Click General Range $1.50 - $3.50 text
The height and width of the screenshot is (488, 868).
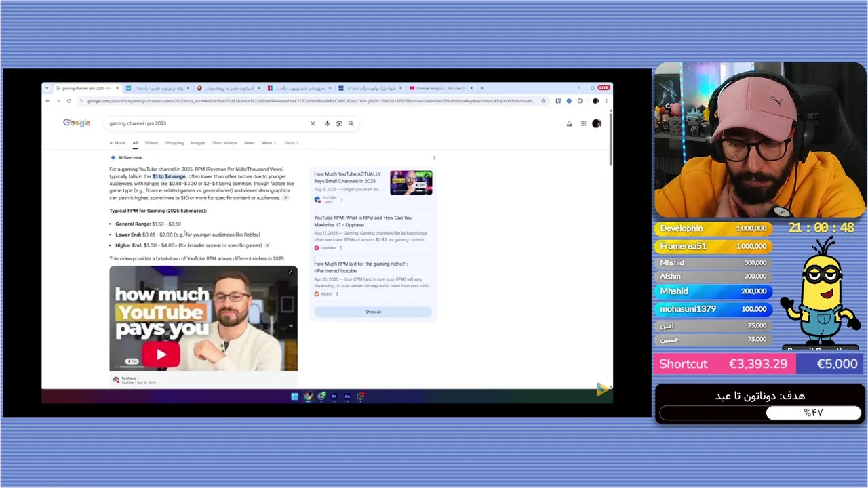[x=148, y=224]
